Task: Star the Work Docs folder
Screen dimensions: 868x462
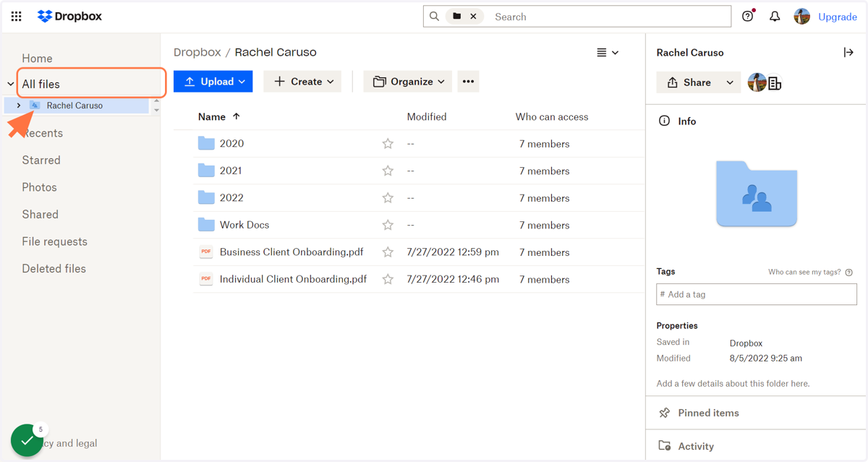Action: click(388, 225)
